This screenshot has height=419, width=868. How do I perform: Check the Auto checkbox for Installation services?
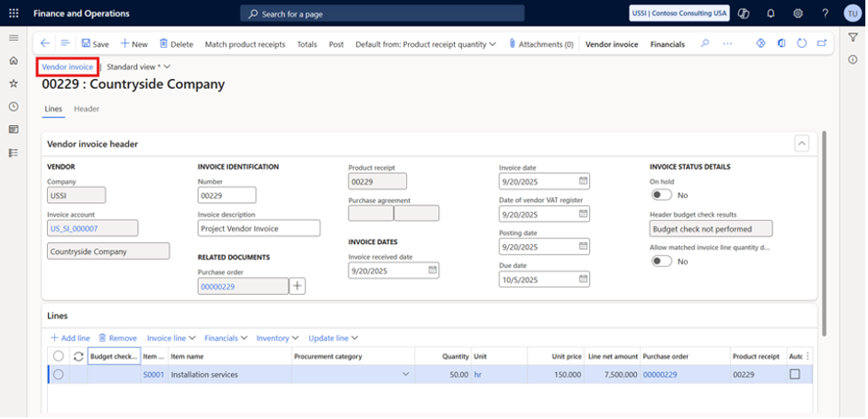point(795,375)
